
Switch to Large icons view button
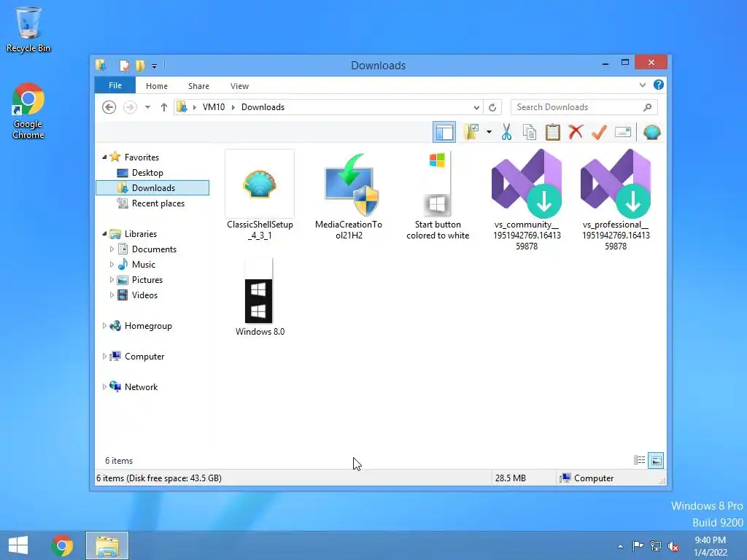pos(656,460)
